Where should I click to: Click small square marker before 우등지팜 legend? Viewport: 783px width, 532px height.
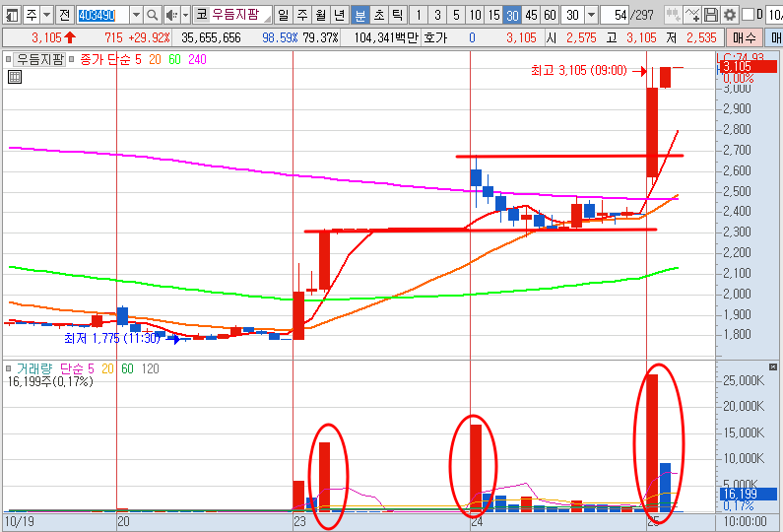point(8,59)
